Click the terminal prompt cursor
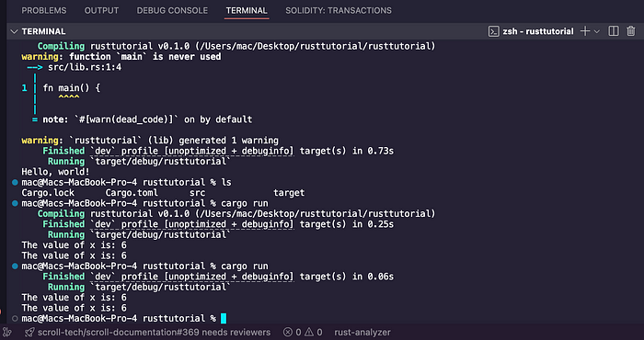644x340 pixels. pos(224,319)
